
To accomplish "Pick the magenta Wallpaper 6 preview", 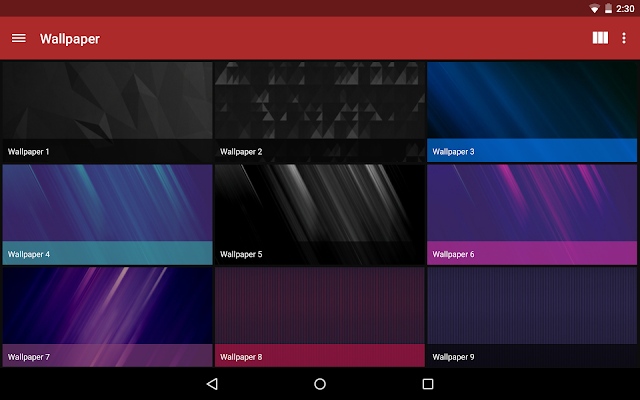I will click(x=532, y=215).
